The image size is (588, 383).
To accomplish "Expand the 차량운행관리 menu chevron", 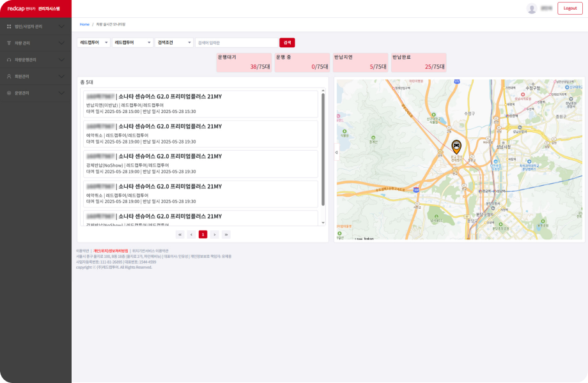I will point(61,59).
